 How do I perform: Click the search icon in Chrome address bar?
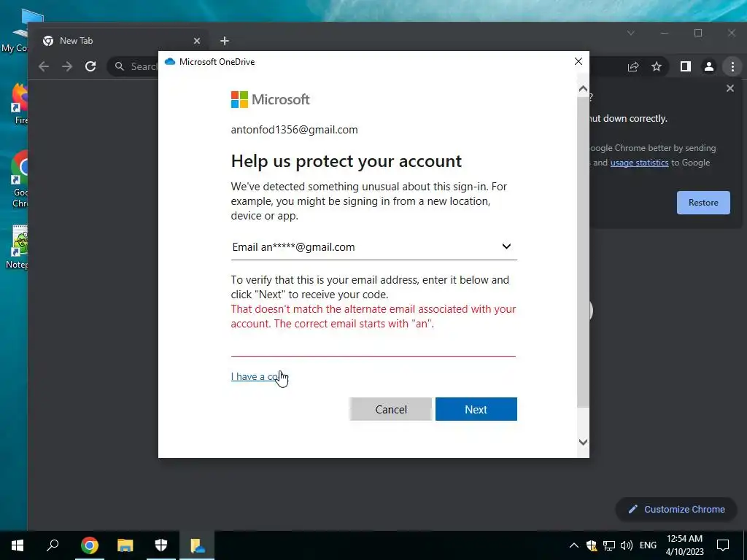(x=120, y=66)
